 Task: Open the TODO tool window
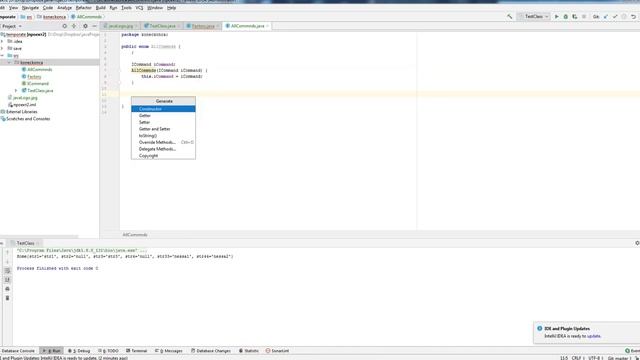pyautogui.click(x=109, y=351)
